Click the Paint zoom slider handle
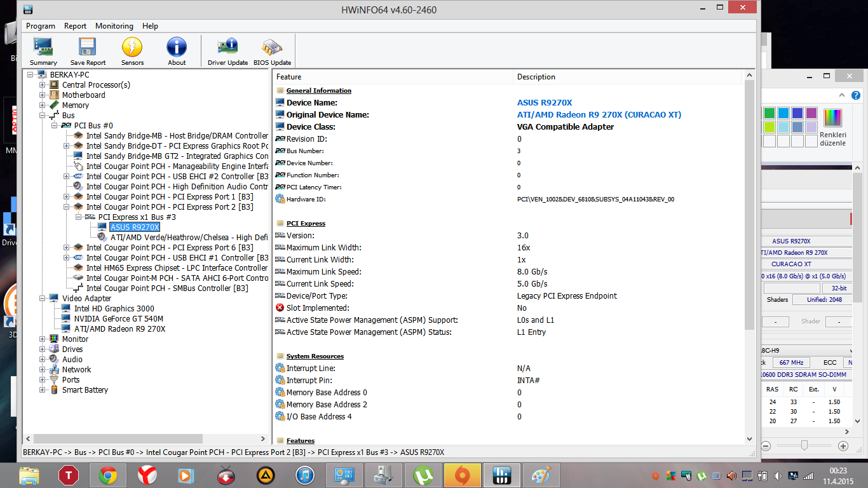Image resolution: width=868 pixels, height=488 pixels. click(804, 445)
